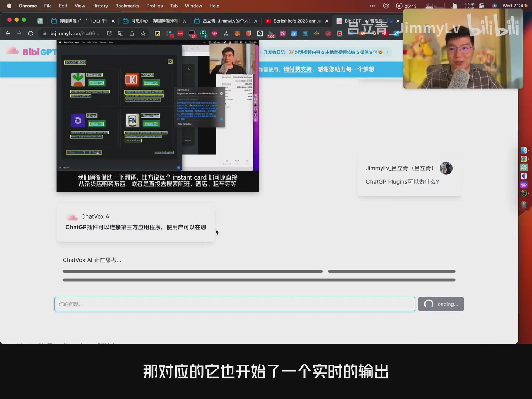Open ChatGPT from the Dock
The image size is (532, 399).
click(524, 167)
